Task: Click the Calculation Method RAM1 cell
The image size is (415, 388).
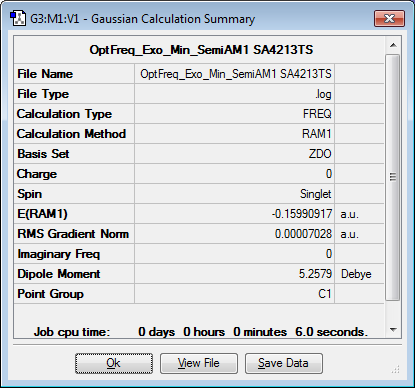Action: [235, 134]
